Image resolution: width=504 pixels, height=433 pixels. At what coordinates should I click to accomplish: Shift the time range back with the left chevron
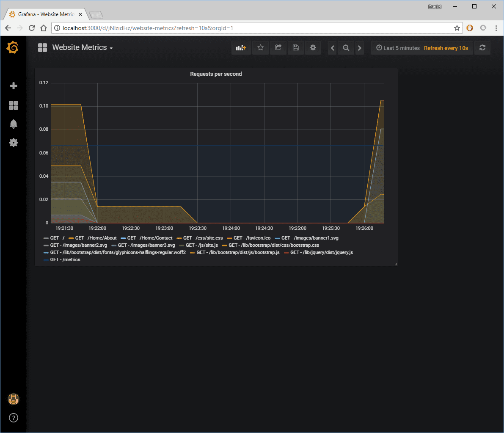point(332,48)
